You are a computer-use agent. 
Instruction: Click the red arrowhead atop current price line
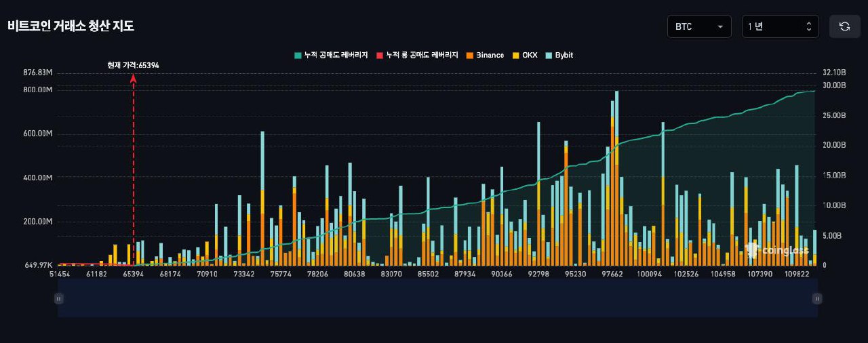tap(134, 78)
